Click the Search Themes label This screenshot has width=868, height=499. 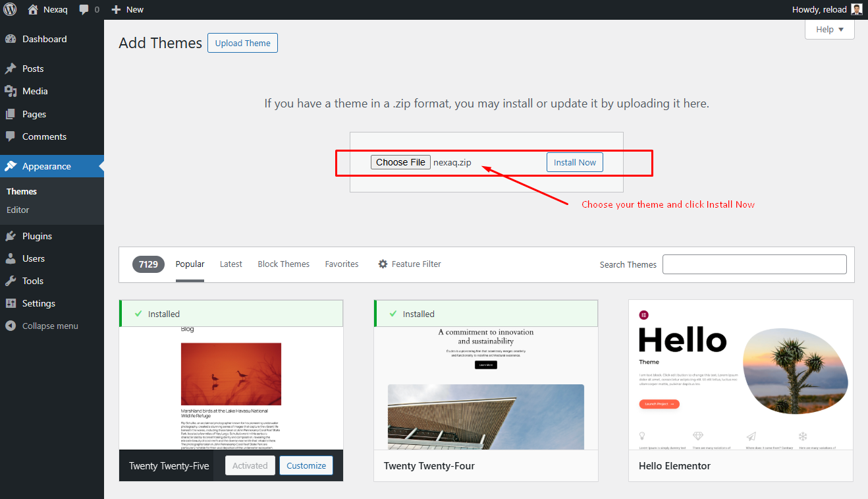point(628,264)
